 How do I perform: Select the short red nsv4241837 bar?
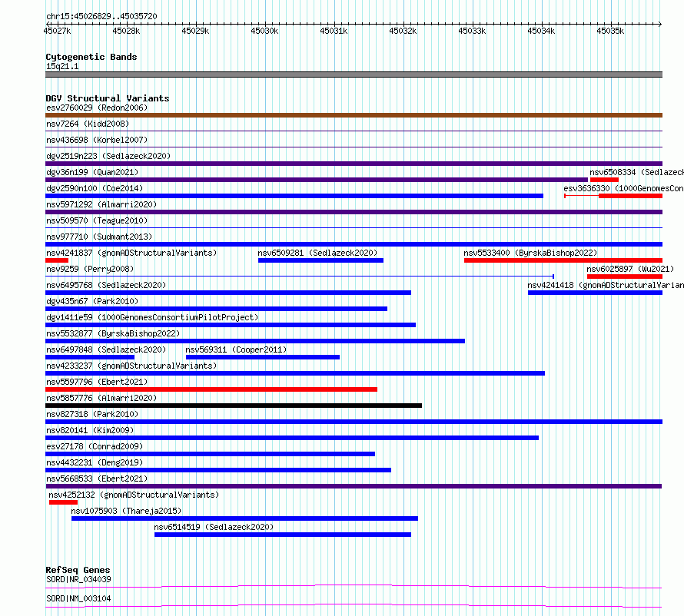pos(57,260)
